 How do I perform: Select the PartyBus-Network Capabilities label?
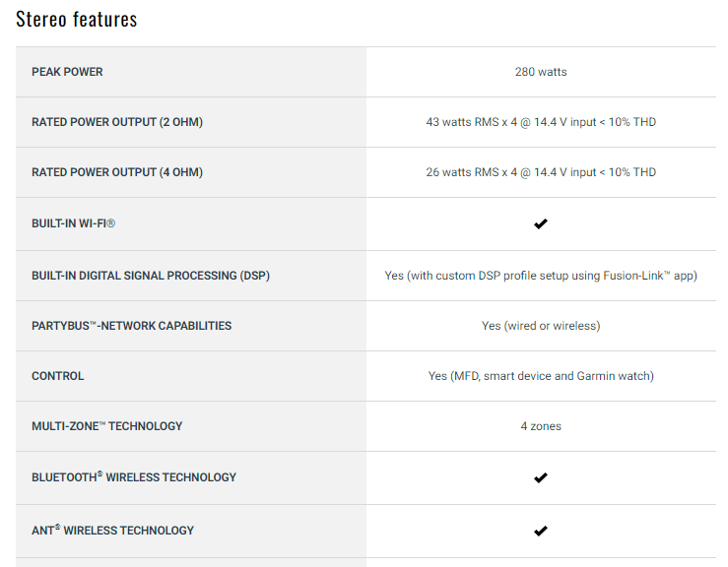pos(132,326)
